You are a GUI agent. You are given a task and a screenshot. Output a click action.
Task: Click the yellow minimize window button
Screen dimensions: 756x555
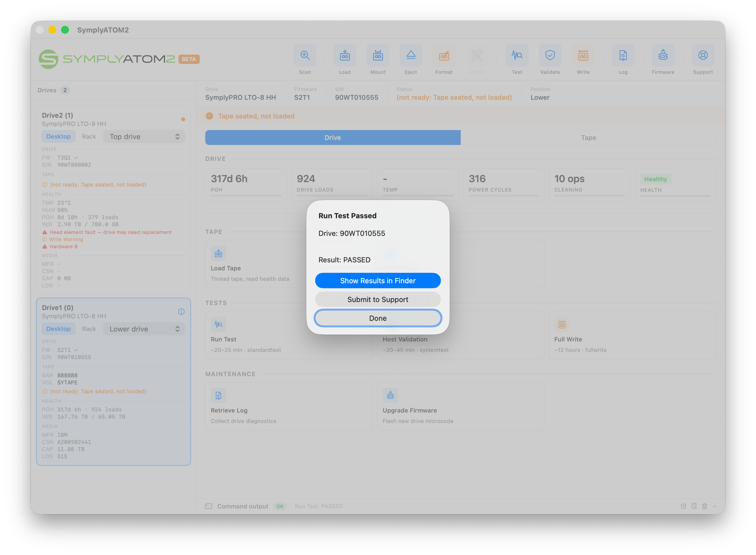tap(52, 30)
